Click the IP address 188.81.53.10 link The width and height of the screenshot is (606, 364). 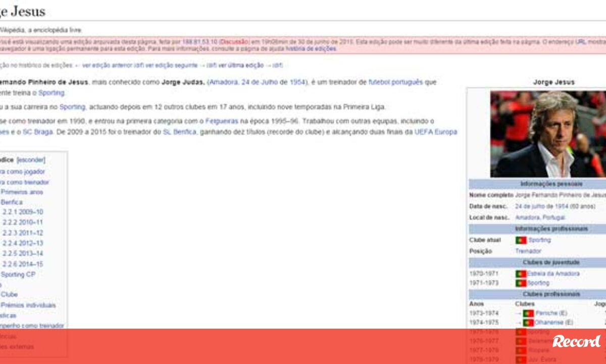(199, 42)
